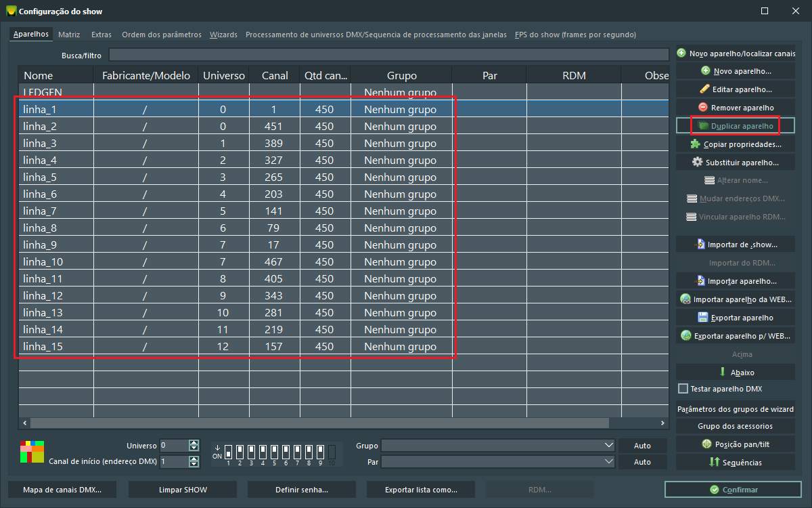The image size is (812, 508).
Task: Click the Busca/filtro search field
Action: tap(388, 55)
